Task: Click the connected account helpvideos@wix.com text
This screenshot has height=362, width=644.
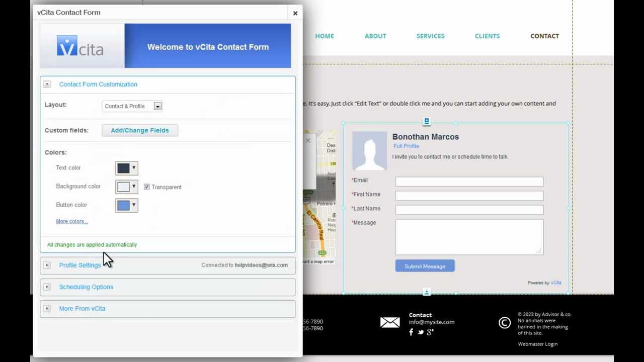Action: 261,265
